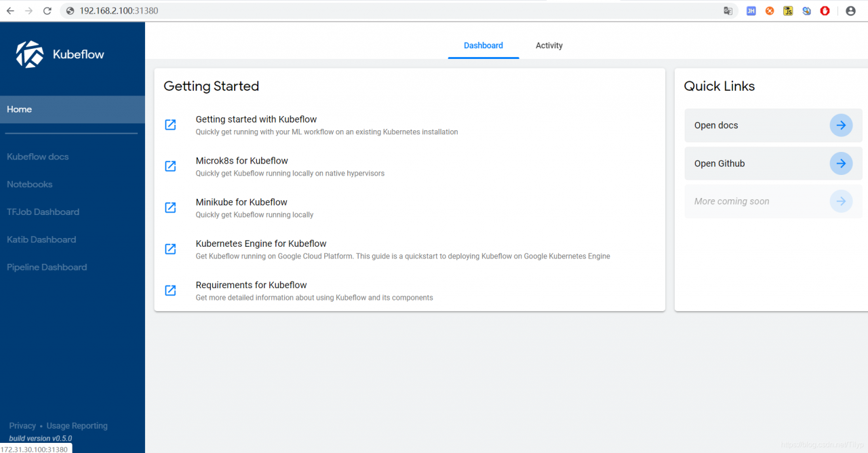Switch to the Activity tab

click(x=549, y=45)
